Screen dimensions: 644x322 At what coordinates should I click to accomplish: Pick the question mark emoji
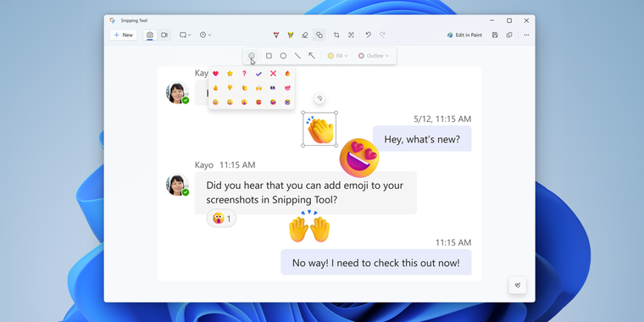pyautogui.click(x=244, y=74)
